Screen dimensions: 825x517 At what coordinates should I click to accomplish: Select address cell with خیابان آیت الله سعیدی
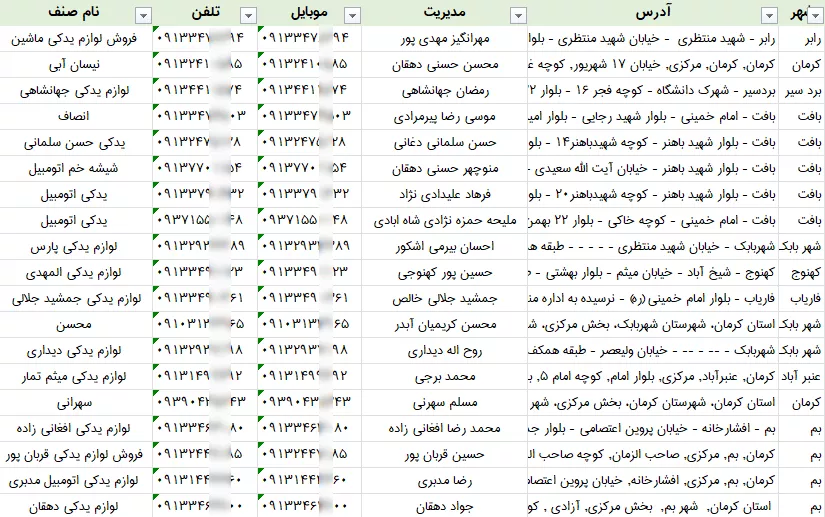(x=653, y=169)
